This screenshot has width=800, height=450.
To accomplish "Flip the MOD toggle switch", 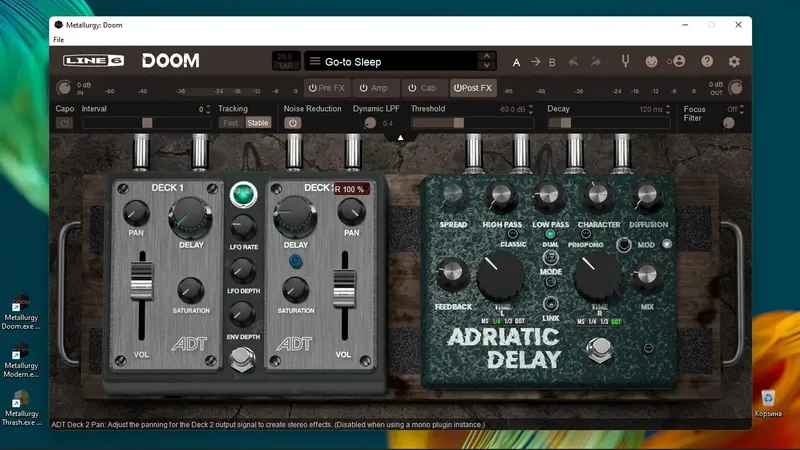I will pyautogui.click(x=623, y=245).
